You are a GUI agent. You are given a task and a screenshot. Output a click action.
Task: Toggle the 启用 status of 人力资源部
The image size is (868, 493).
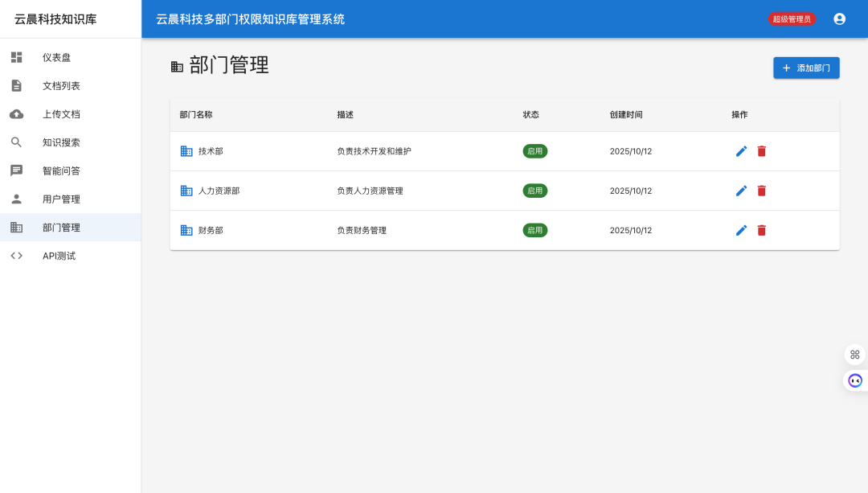(535, 191)
